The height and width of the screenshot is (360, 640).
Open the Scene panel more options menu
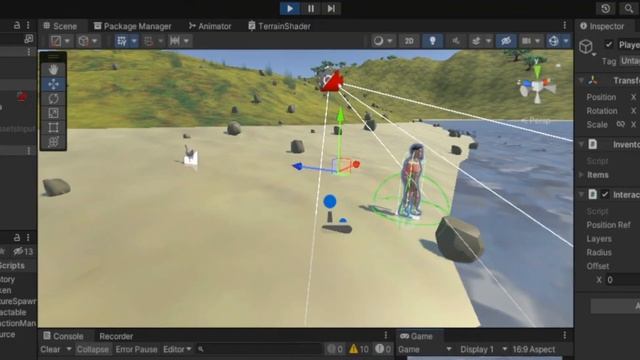point(565,26)
